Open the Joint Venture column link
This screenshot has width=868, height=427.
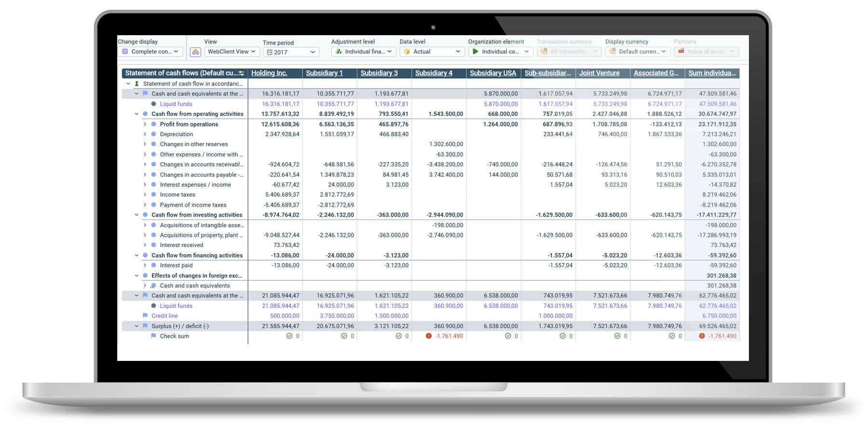click(599, 73)
